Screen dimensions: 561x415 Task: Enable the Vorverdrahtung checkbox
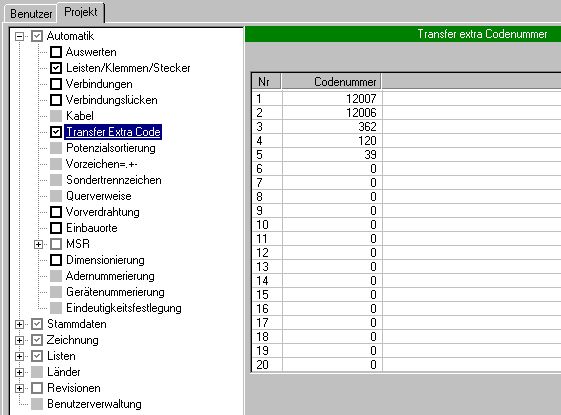[56, 212]
